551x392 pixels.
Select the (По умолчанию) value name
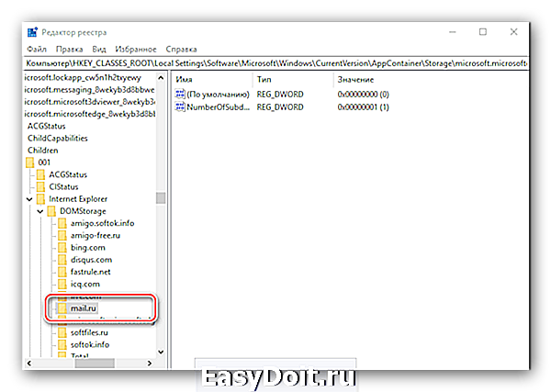tap(218, 95)
